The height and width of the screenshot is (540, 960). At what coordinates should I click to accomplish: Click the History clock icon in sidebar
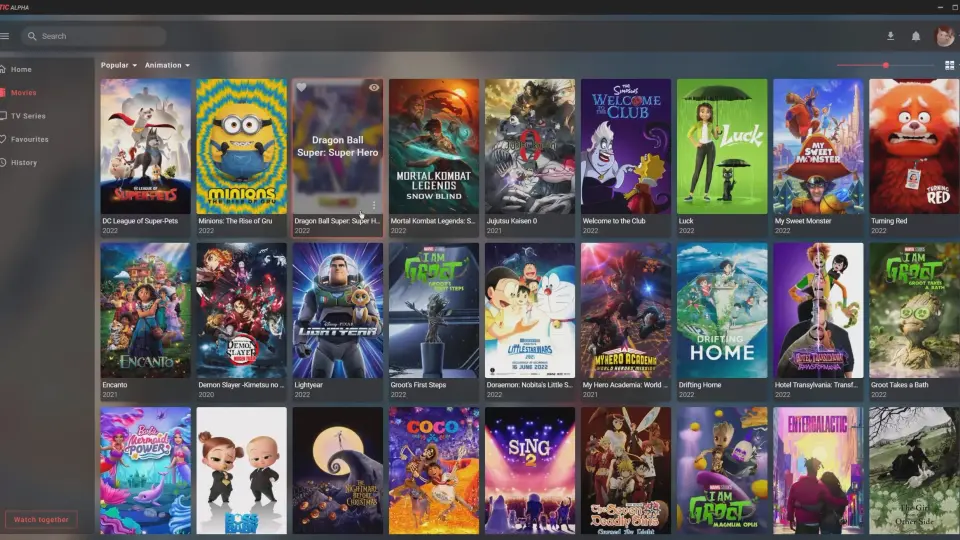point(4,162)
